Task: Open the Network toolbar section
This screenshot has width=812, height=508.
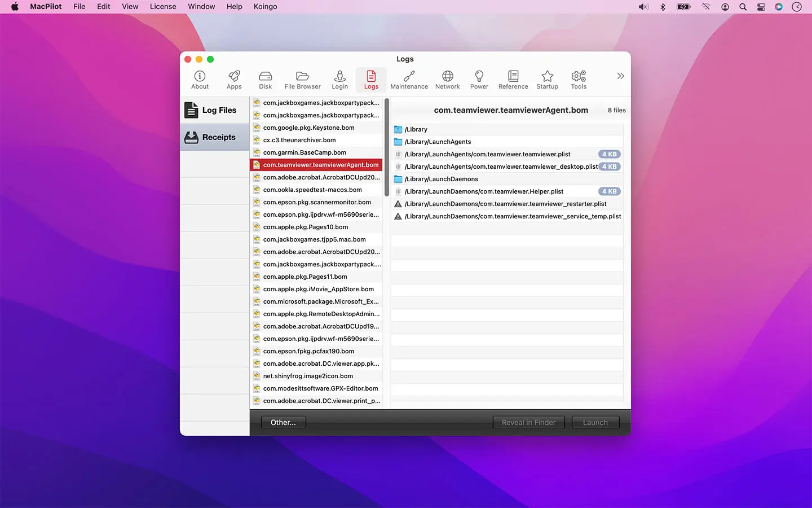Action: [447, 80]
